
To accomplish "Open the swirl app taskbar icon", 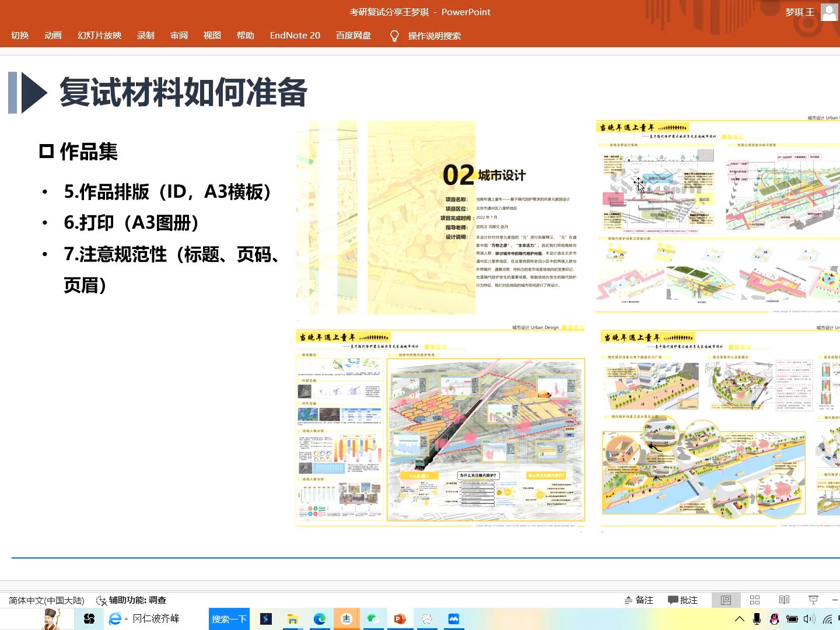I will coord(427,619).
